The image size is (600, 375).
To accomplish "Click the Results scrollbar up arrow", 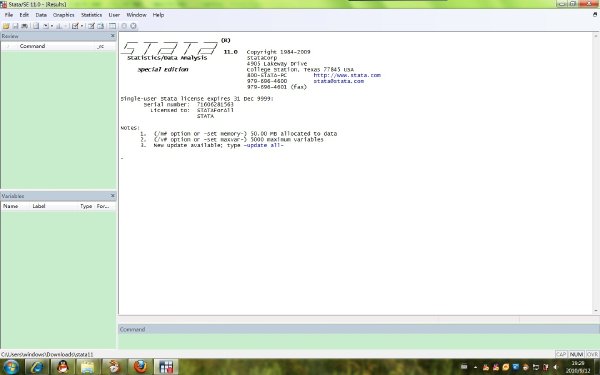I will [x=596, y=36].
